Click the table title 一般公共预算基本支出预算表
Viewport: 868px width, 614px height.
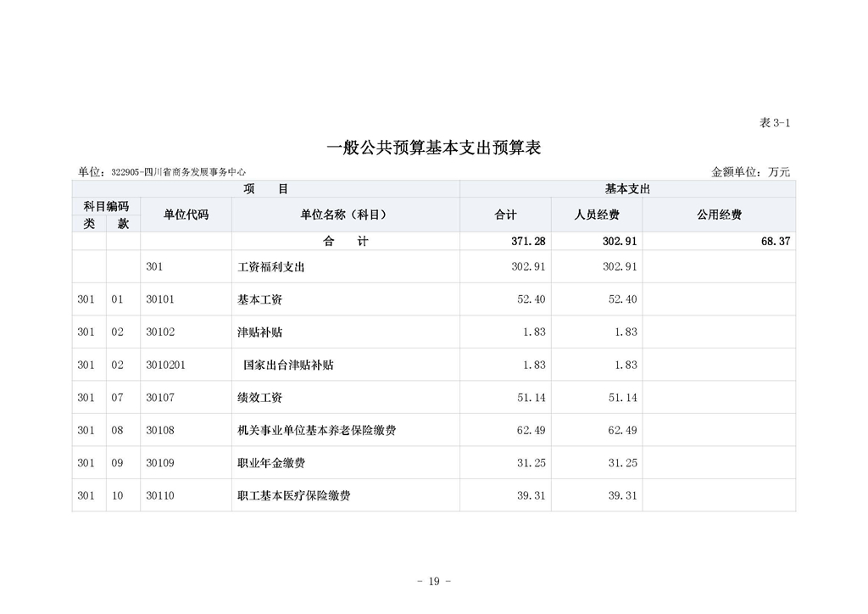[434, 147]
